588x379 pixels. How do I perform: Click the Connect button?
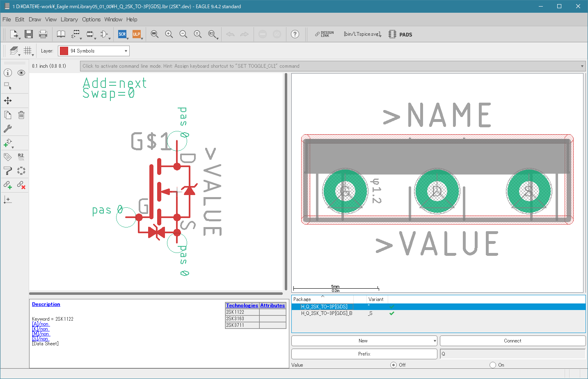[x=512, y=341]
